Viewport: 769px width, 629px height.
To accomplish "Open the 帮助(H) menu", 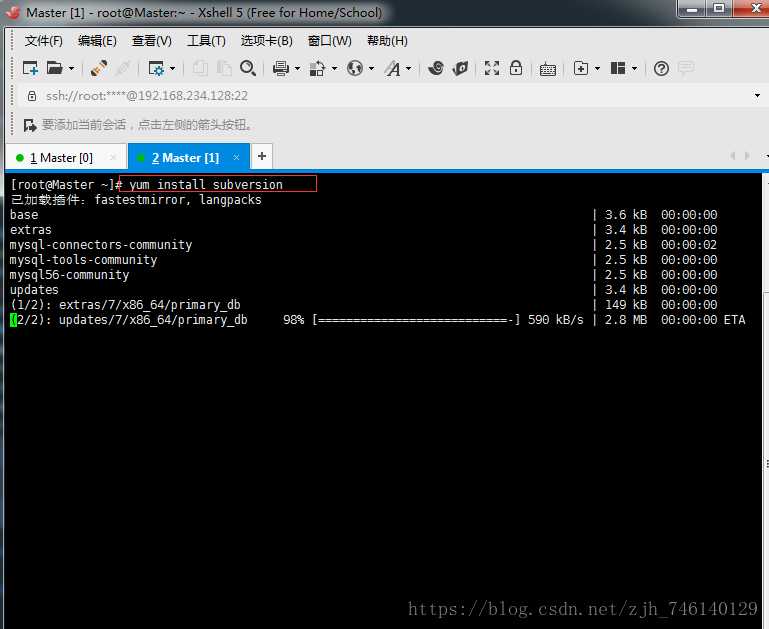I will coord(387,41).
